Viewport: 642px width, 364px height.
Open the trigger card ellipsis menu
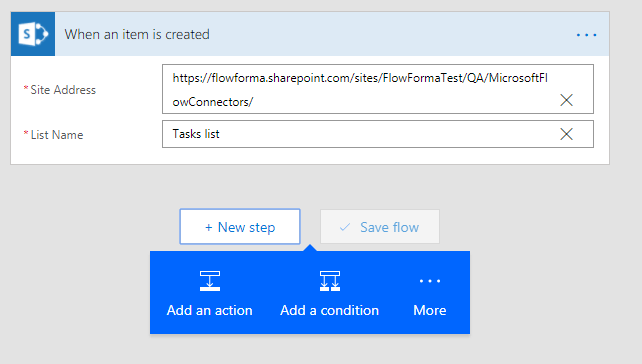(x=586, y=35)
